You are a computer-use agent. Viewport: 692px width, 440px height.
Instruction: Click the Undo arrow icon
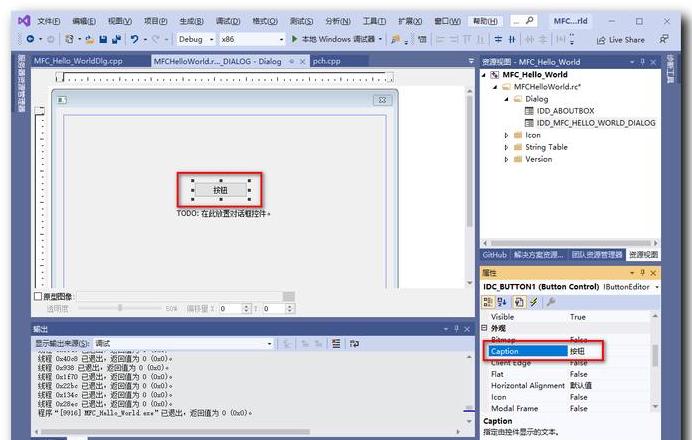coord(135,39)
